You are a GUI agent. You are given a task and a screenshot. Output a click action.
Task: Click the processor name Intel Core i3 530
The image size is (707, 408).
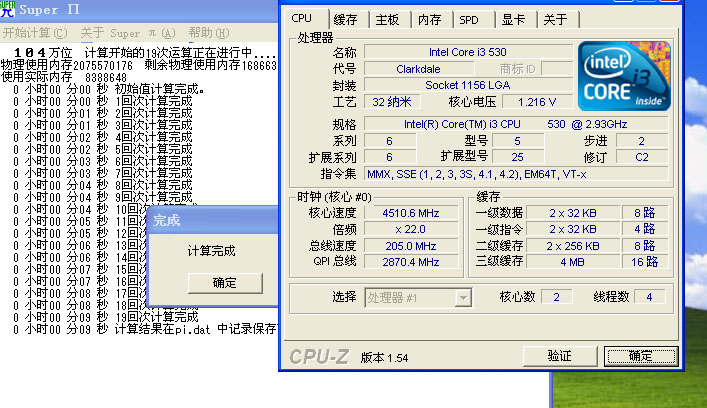coord(468,52)
